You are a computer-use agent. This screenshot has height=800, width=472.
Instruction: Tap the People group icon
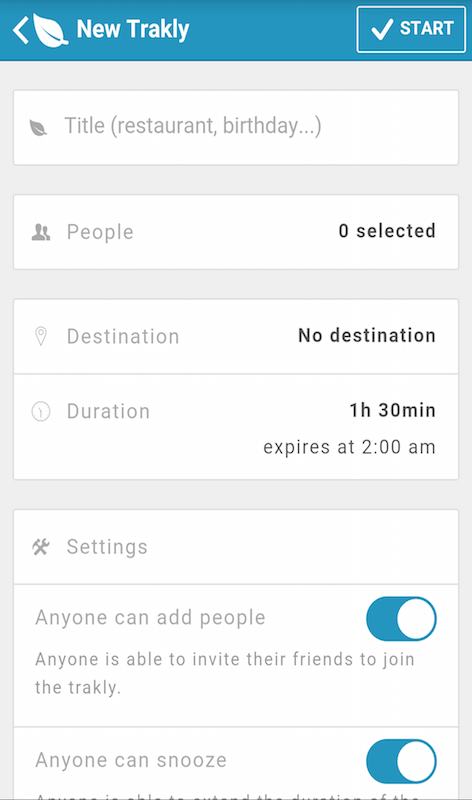point(41,233)
